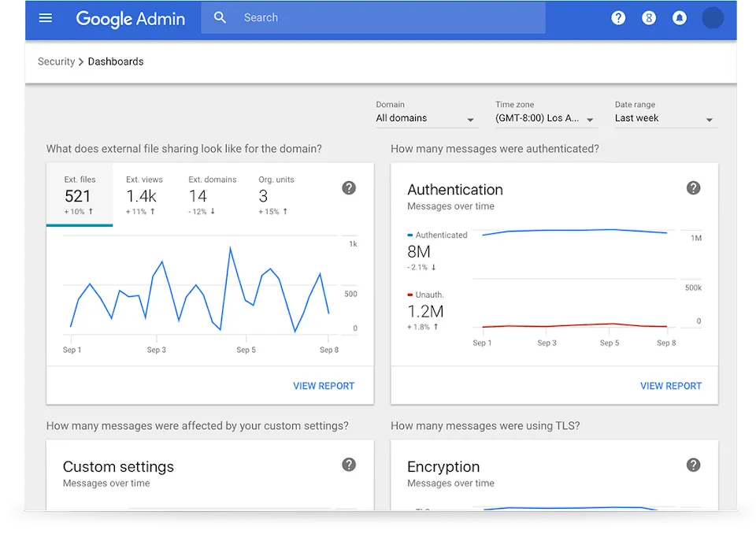
Task: Click the file sharing question heading
Action: (183, 149)
